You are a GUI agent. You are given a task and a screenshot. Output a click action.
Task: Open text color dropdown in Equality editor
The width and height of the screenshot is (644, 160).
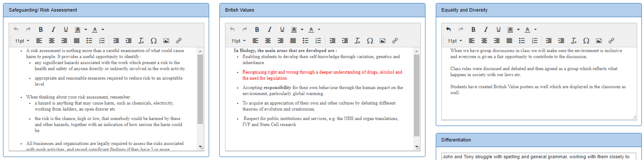(x=535, y=30)
